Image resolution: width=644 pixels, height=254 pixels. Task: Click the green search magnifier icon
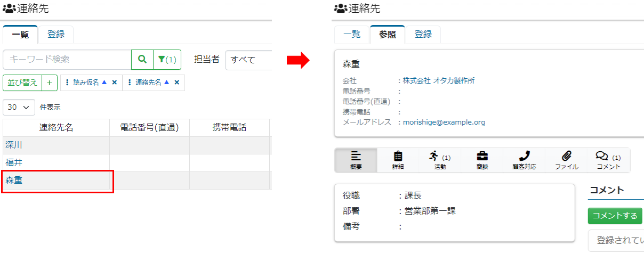pos(142,60)
